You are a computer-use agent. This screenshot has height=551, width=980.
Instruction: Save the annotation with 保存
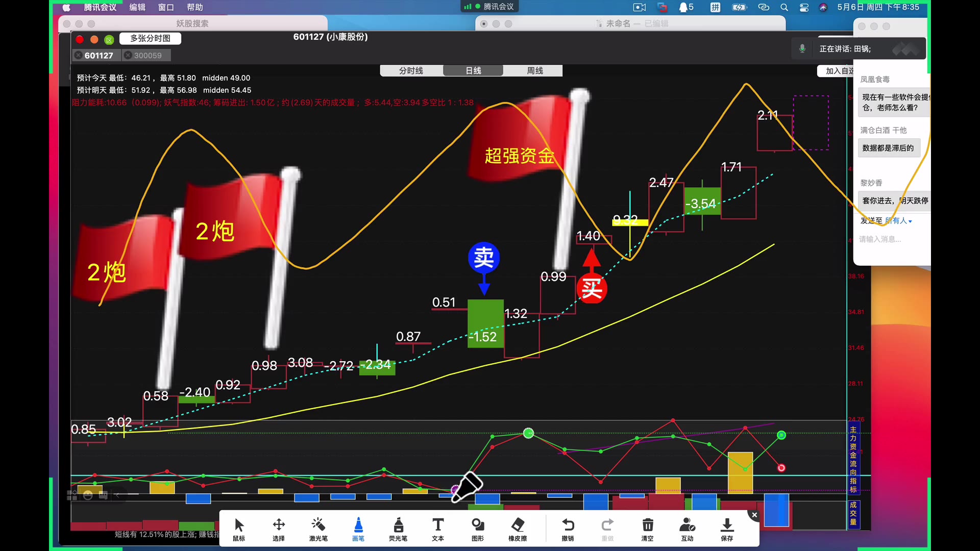727,529
